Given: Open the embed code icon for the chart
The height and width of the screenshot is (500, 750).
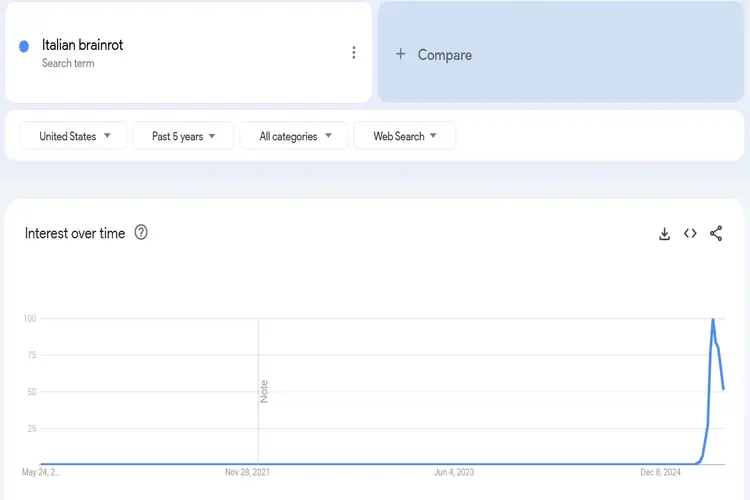Looking at the screenshot, I should coord(690,234).
